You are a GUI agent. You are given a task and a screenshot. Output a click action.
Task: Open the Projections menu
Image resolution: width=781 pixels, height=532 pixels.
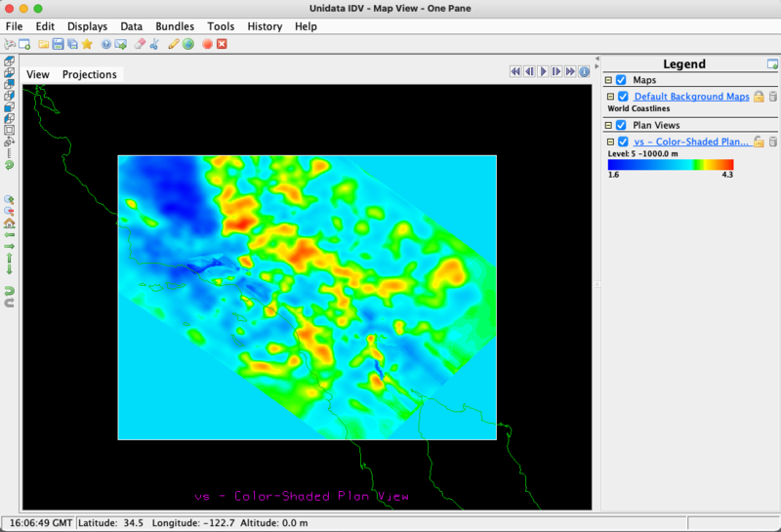click(x=90, y=74)
